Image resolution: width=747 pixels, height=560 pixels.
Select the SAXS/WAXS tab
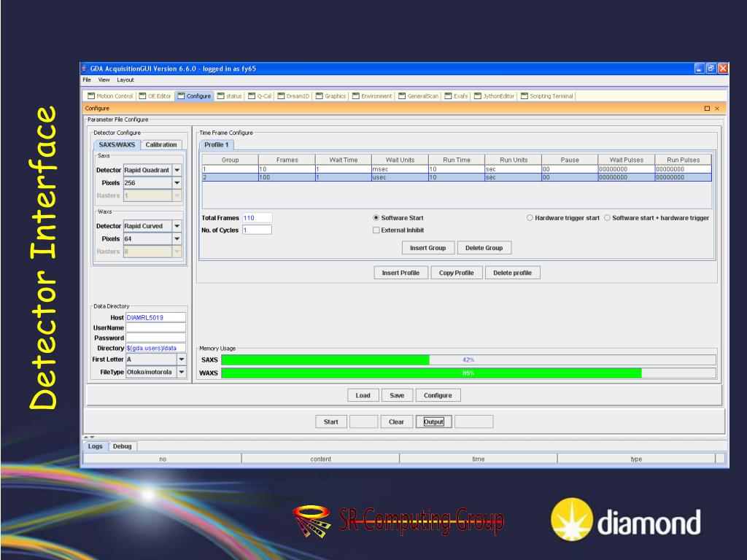(x=117, y=145)
